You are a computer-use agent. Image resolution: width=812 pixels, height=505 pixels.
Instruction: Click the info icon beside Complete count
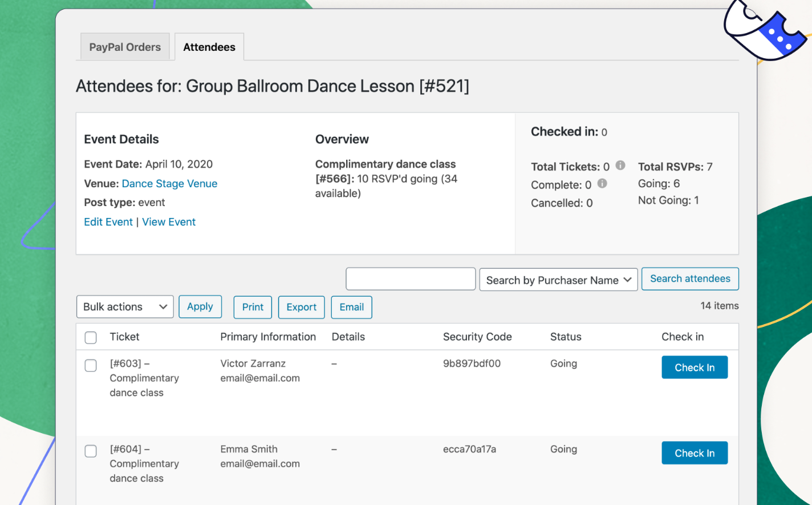click(602, 184)
